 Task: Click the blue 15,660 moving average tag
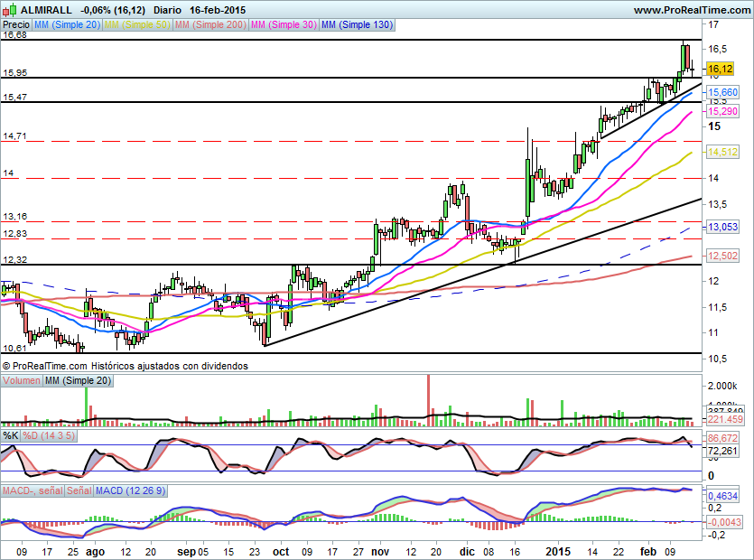point(722,93)
